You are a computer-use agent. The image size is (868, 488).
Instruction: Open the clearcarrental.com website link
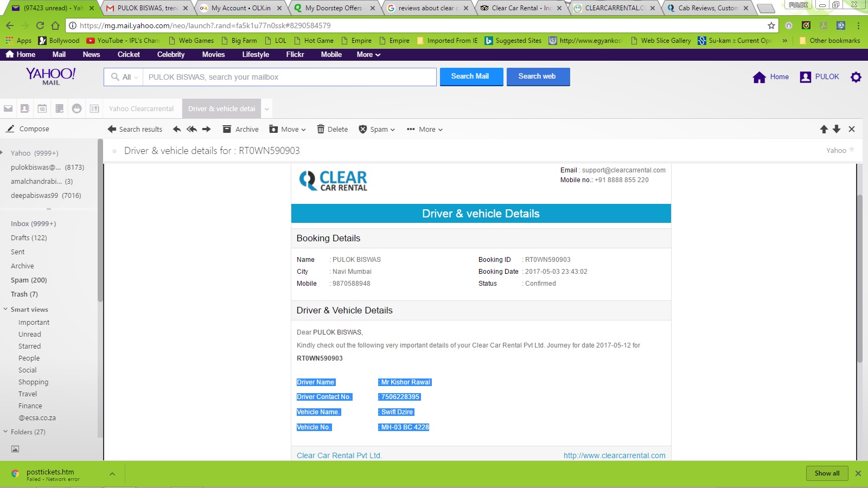tap(614, 455)
